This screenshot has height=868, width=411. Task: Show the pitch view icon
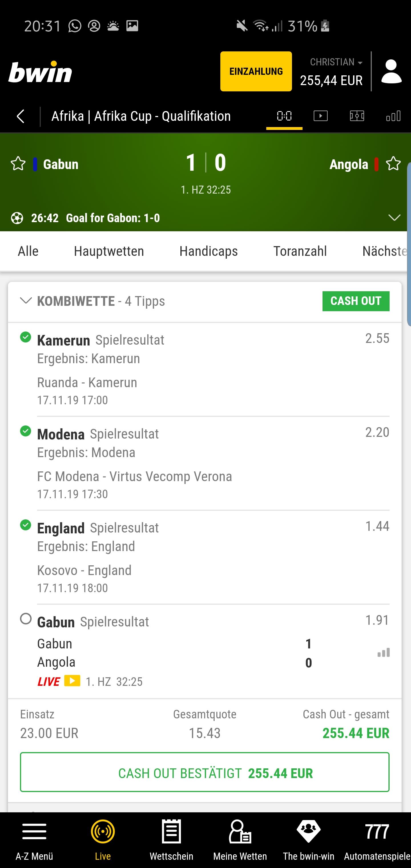pos(357,116)
